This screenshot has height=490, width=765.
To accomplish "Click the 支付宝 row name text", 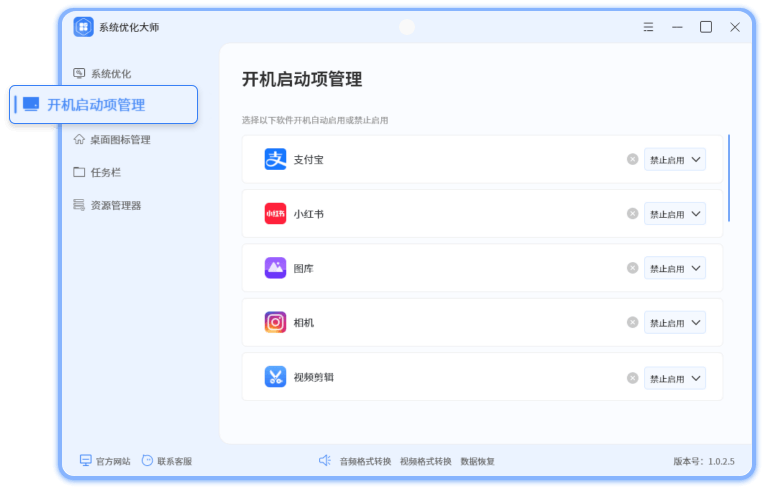I will point(308,160).
